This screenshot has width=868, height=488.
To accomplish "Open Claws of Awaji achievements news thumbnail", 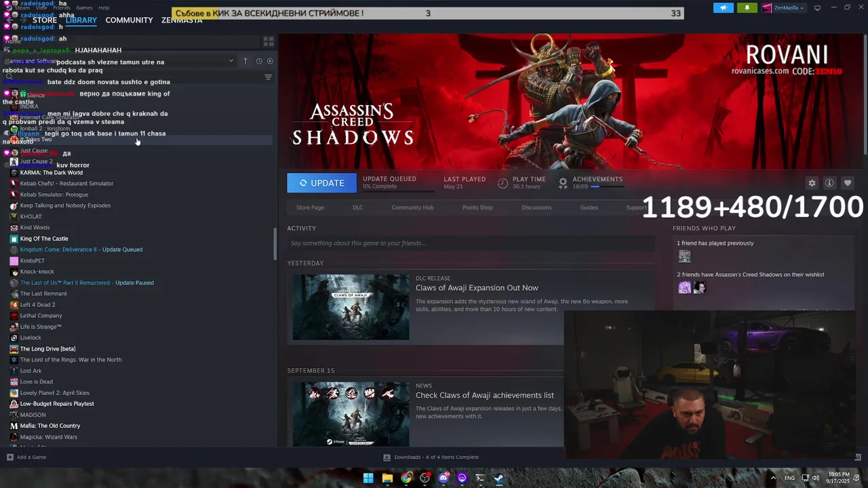I will click(x=351, y=414).
